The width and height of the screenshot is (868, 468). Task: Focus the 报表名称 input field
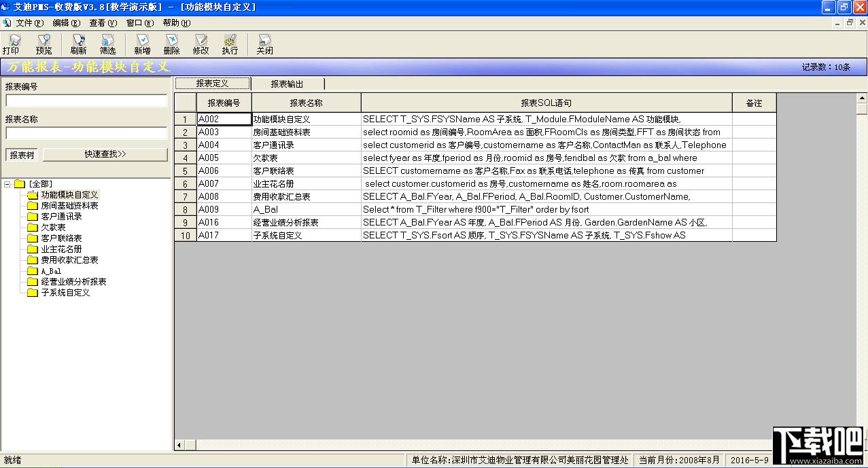(x=86, y=133)
